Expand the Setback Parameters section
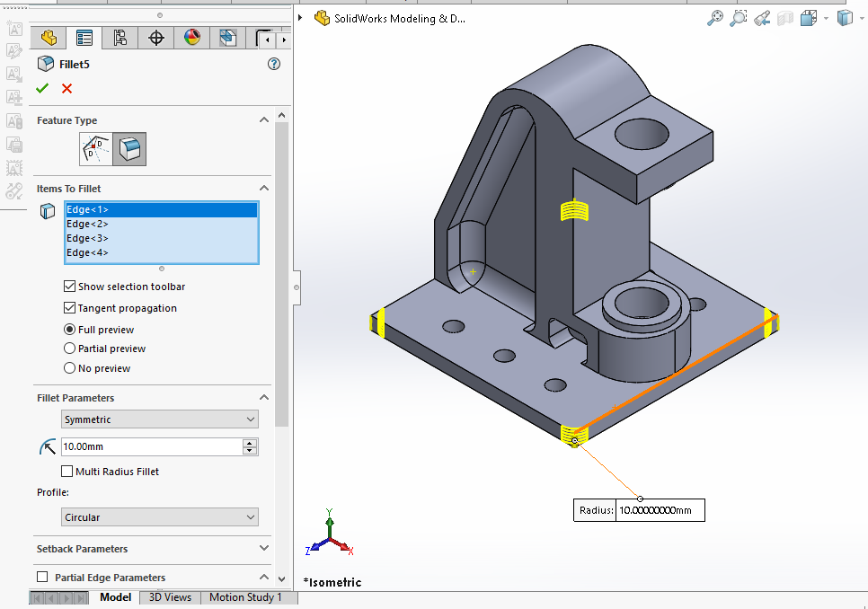 click(264, 548)
